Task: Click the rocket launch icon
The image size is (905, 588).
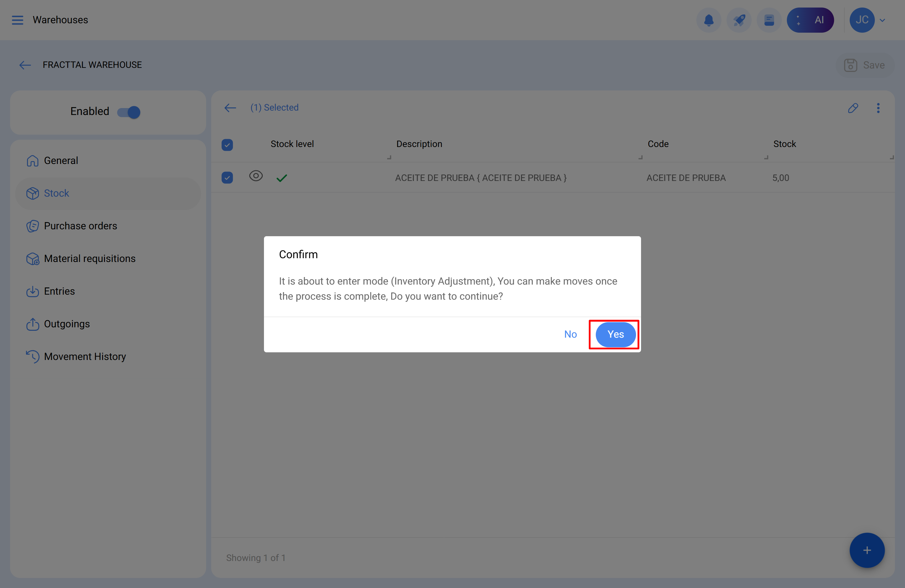Action: 739,20
